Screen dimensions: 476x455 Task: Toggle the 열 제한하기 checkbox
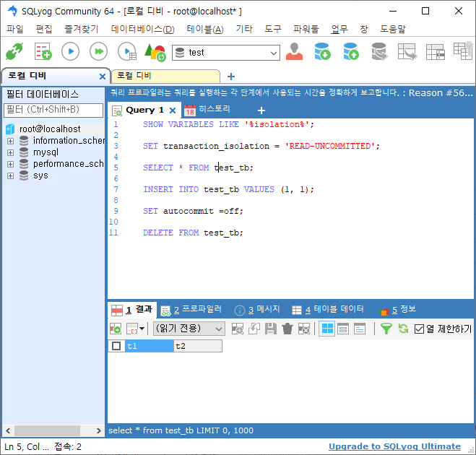pyautogui.click(x=419, y=329)
